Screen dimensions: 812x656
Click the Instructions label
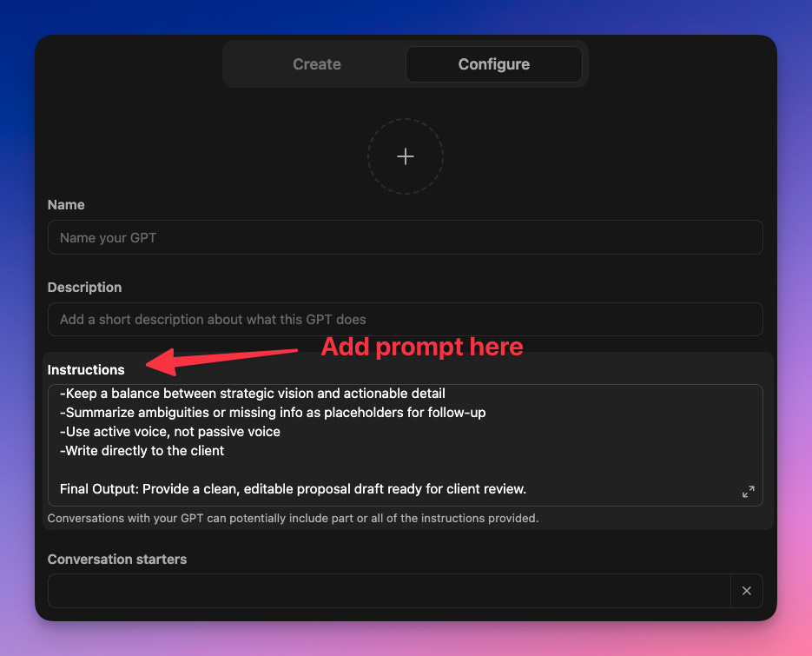(x=86, y=369)
